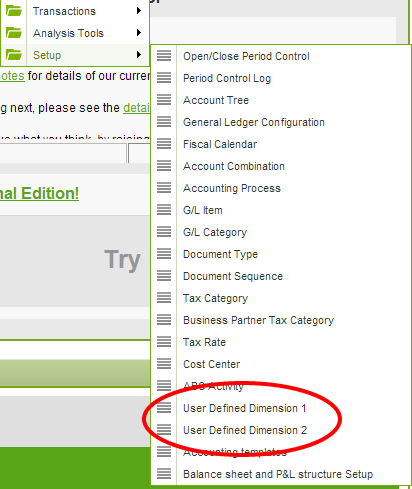The image size is (412, 489).
Task: Expand the Transactions submenu arrow
Action: (x=139, y=11)
